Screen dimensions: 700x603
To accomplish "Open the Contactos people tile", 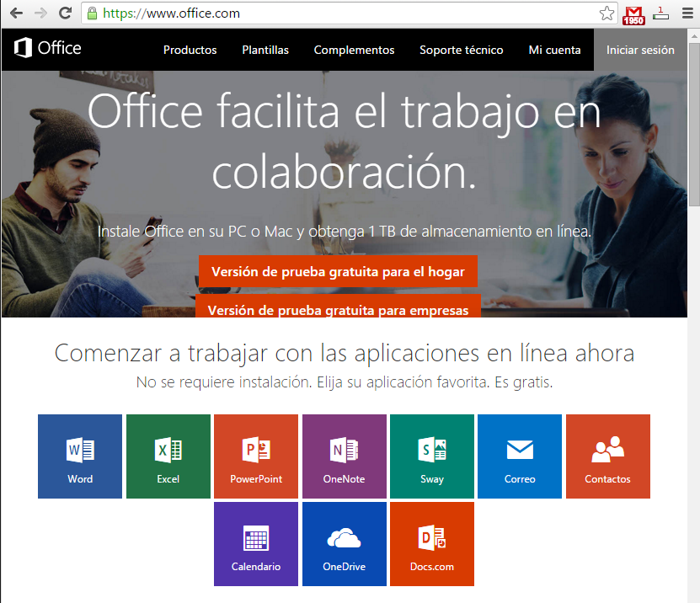I will [608, 456].
